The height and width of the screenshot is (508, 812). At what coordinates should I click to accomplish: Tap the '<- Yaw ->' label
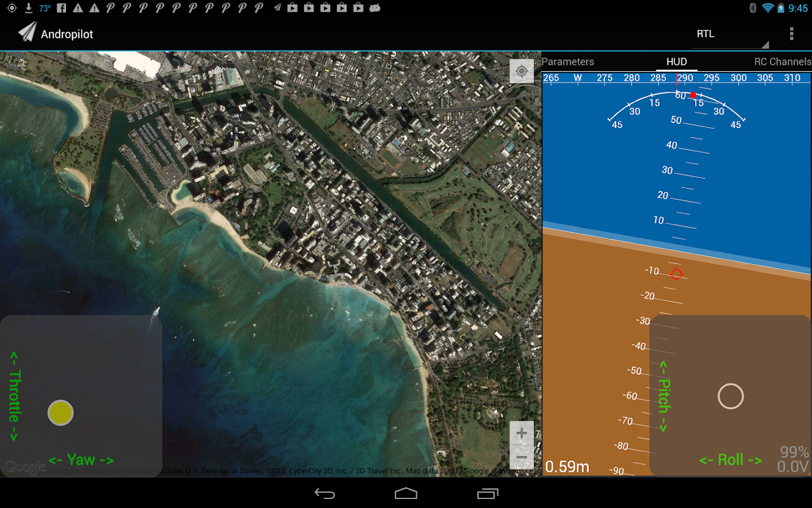(81, 460)
